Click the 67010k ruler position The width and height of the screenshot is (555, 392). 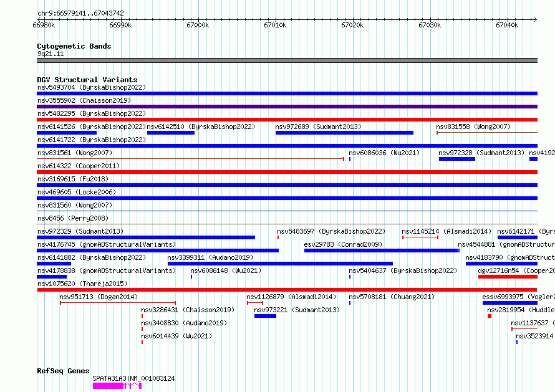[276, 25]
